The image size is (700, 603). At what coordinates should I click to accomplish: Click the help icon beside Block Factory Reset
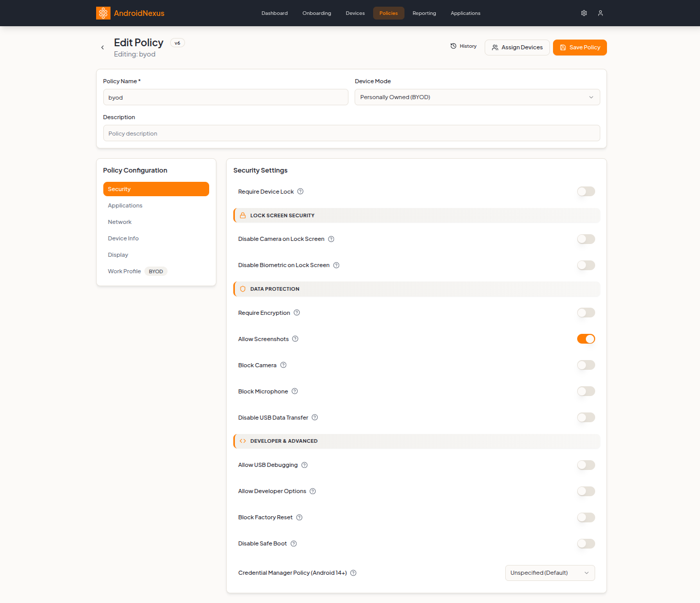tap(299, 517)
